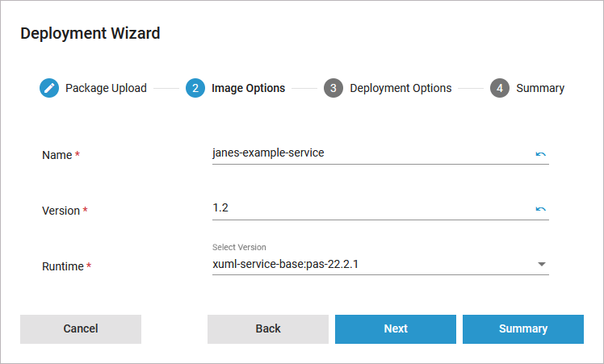Click the step 4 circle icon

(500, 88)
